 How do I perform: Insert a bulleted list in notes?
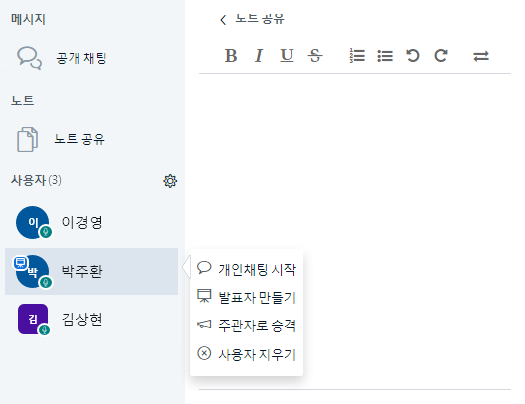point(385,56)
